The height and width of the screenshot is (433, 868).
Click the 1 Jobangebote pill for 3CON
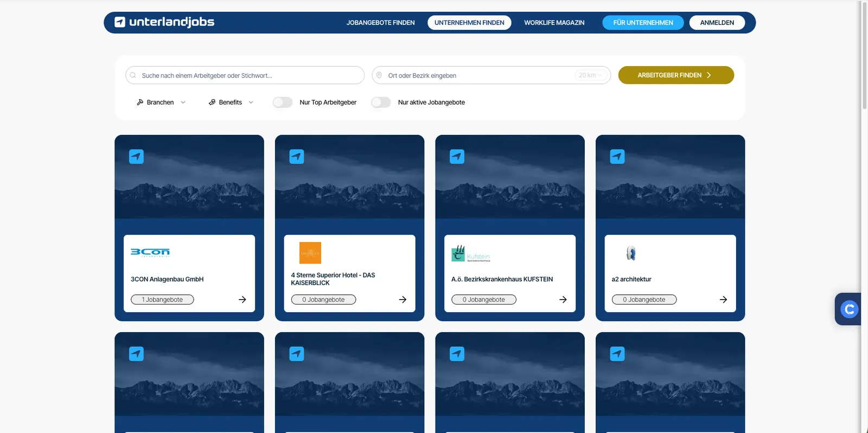coord(162,300)
